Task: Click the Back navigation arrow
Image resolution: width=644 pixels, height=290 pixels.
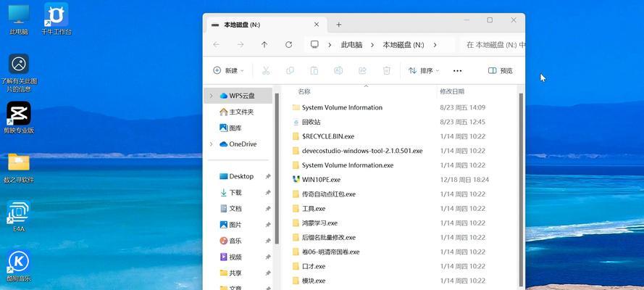Action: pyautogui.click(x=217, y=44)
